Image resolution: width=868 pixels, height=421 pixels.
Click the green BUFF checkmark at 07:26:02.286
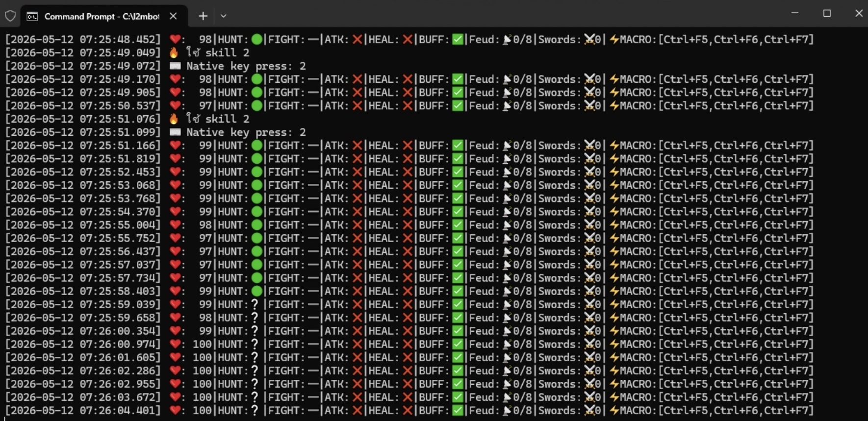click(458, 371)
